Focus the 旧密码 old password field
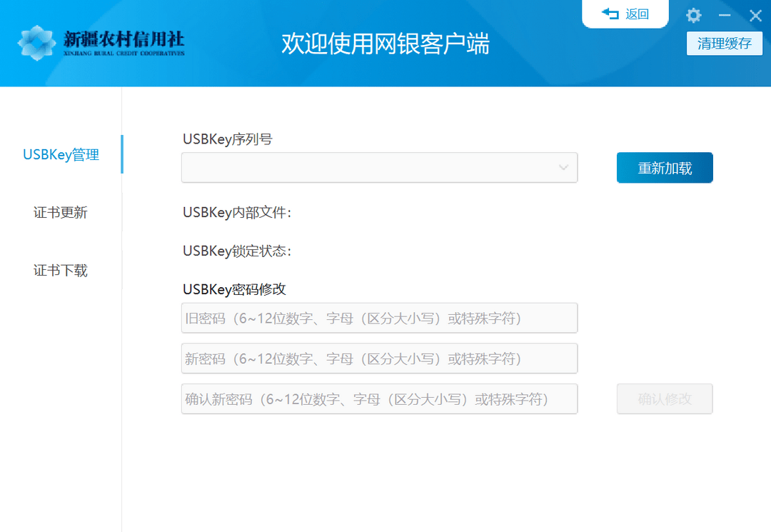 tap(379, 318)
